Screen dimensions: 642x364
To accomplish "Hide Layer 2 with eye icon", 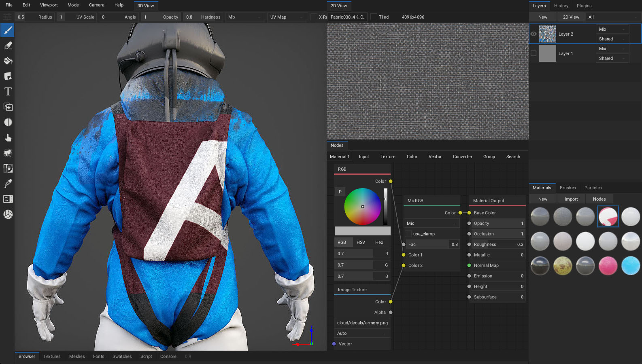I will [534, 34].
